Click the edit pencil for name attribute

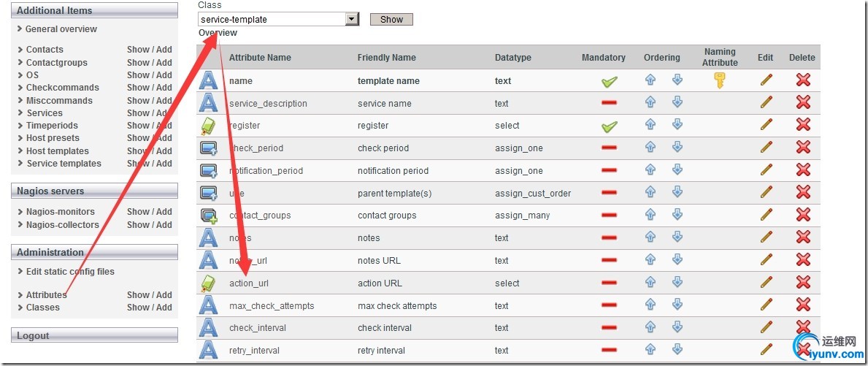click(766, 80)
